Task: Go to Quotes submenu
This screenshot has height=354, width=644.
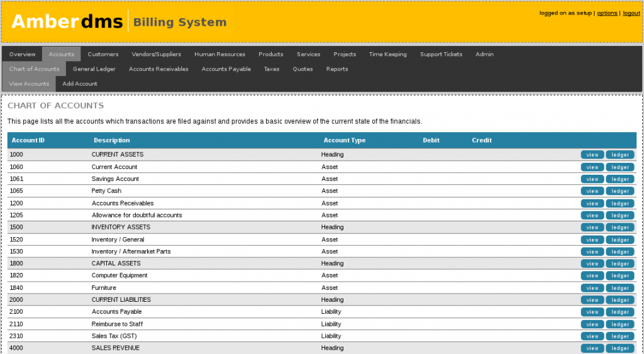Action: 303,69
